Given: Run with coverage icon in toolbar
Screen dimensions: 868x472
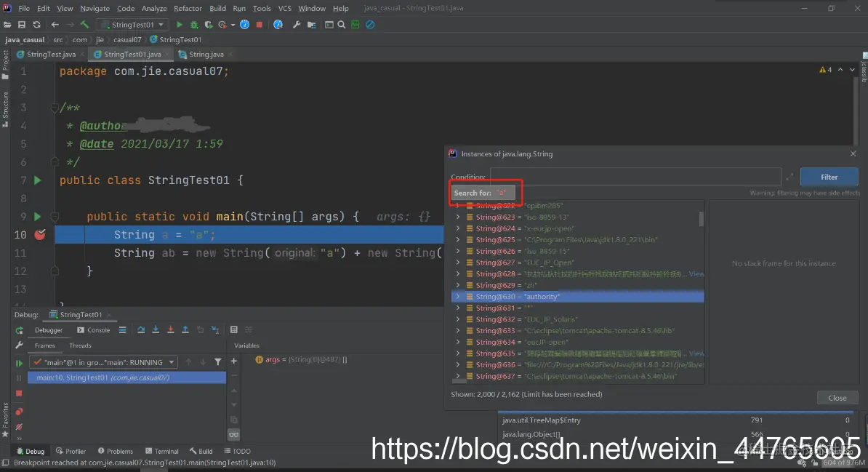Looking at the screenshot, I should click(x=209, y=25).
